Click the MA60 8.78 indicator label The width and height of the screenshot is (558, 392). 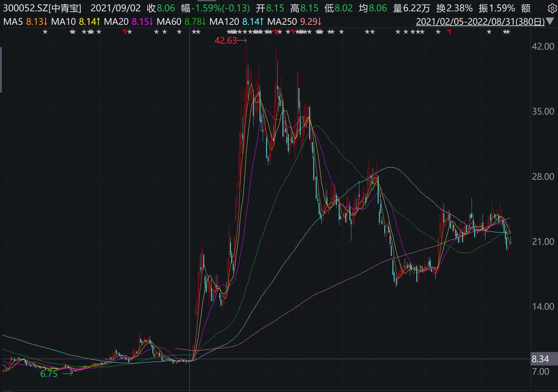(x=181, y=22)
